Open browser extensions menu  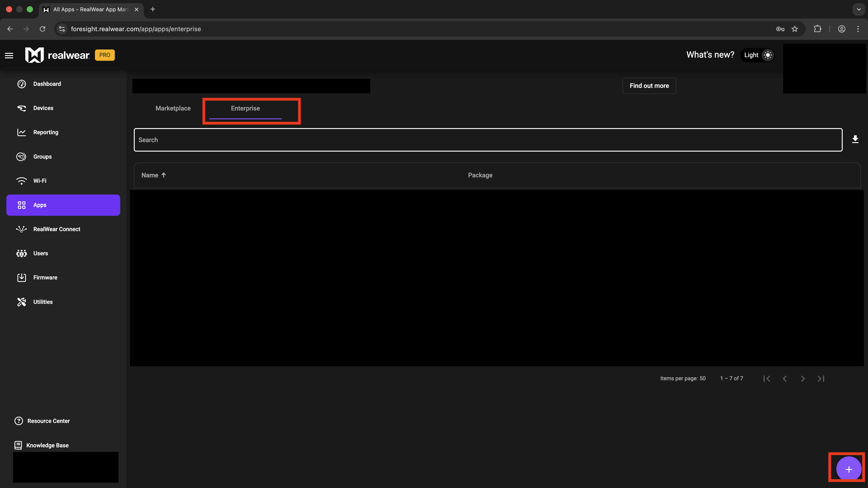[x=817, y=29]
